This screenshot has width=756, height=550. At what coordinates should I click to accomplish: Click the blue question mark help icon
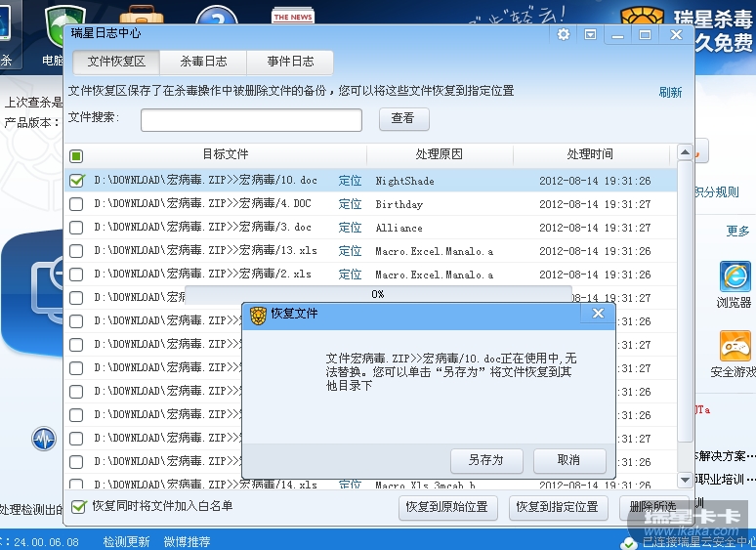(217, 15)
